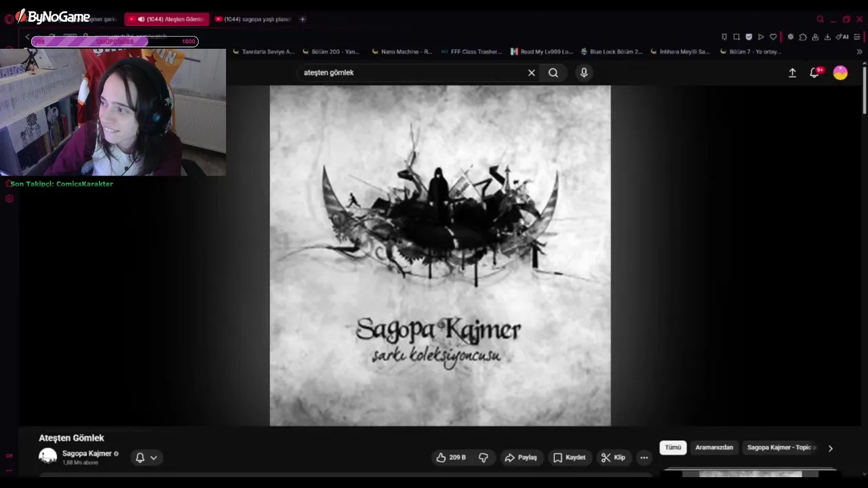
Task: Switch to the sagopa yaşlı planet tab
Action: [x=252, y=19]
